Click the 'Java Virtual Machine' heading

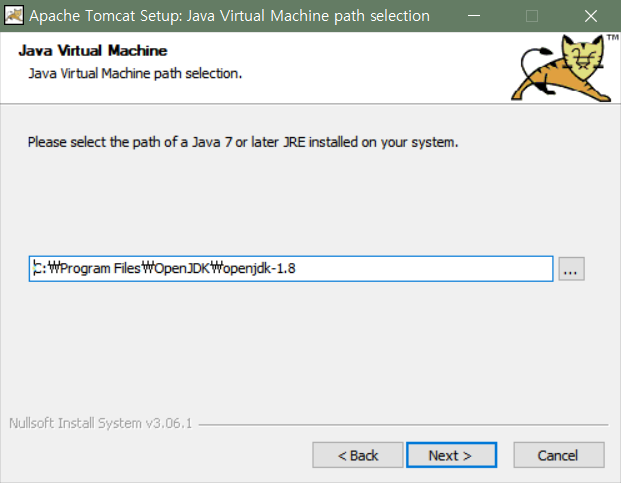[93, 51]
